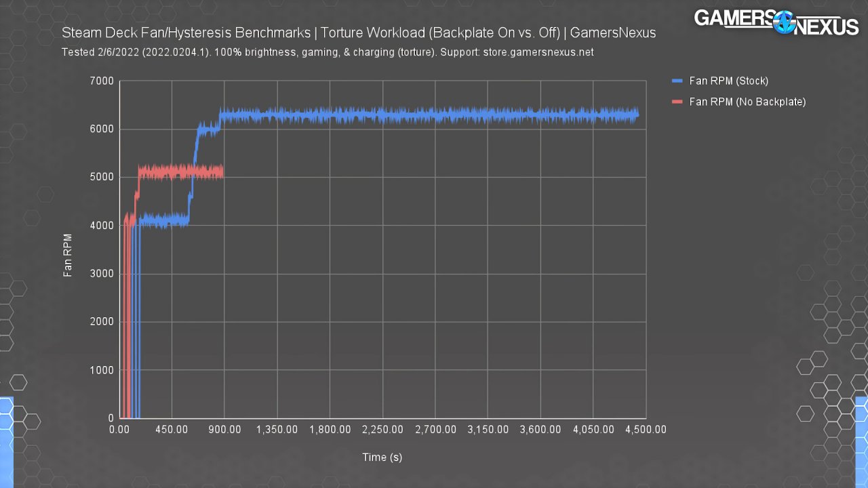Viewport: 868px width, 488px height.
Task: Select the legend label 'Fan RPM (Stock)'
Action: coord(729,81)
